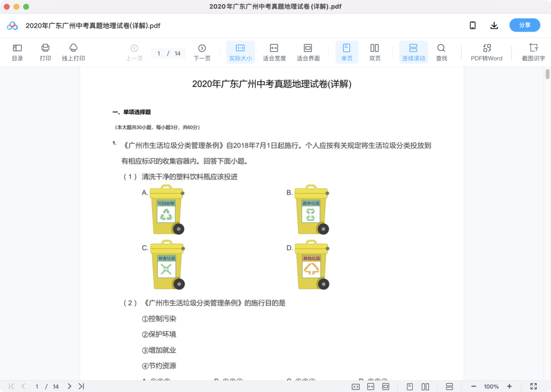Select option D 其他垃圾 bin image
The width and height of the screenshot is (551, 392).
[312, 265]
